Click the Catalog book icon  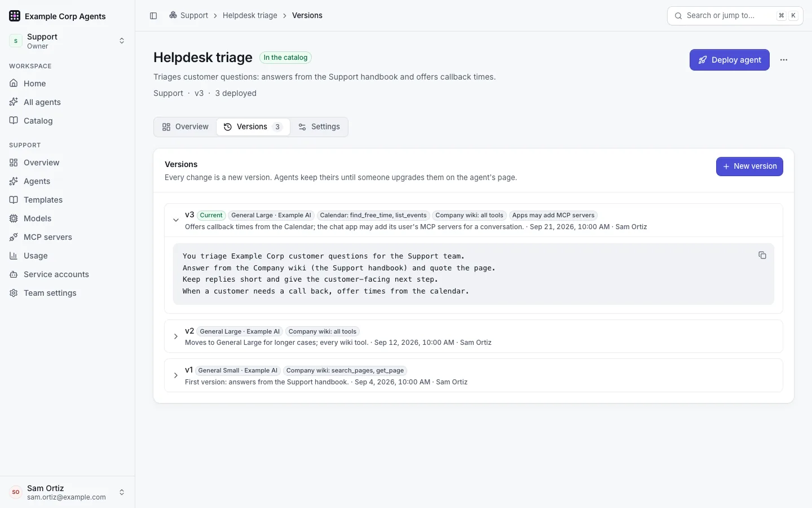14,121
